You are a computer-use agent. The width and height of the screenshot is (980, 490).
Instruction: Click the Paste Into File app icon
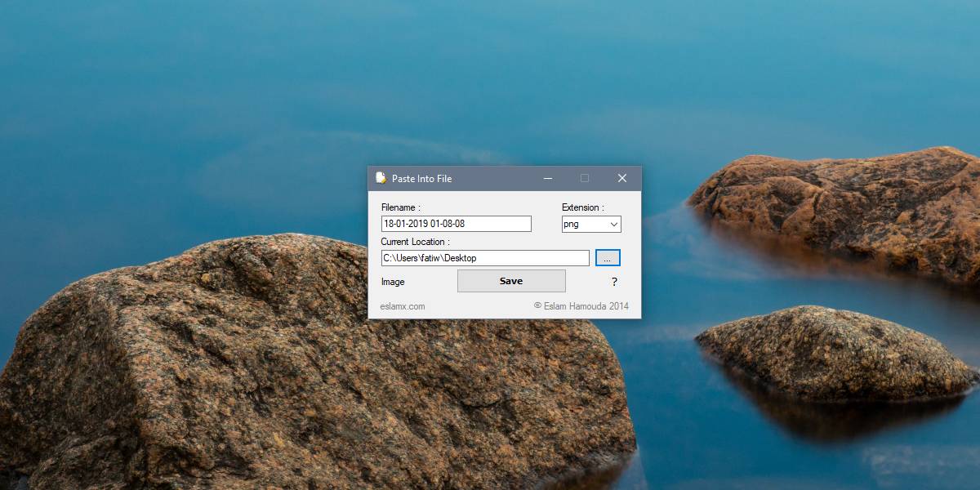(381, 178)
